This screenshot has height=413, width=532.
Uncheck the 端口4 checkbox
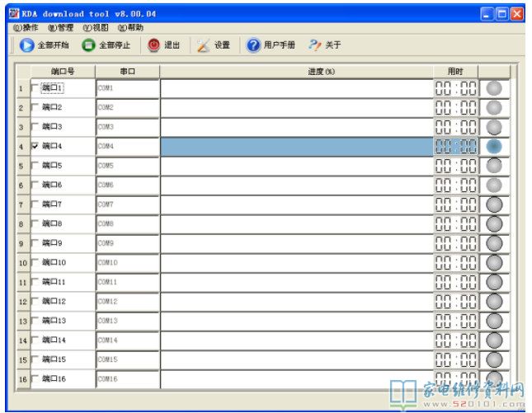click(35, 146)
